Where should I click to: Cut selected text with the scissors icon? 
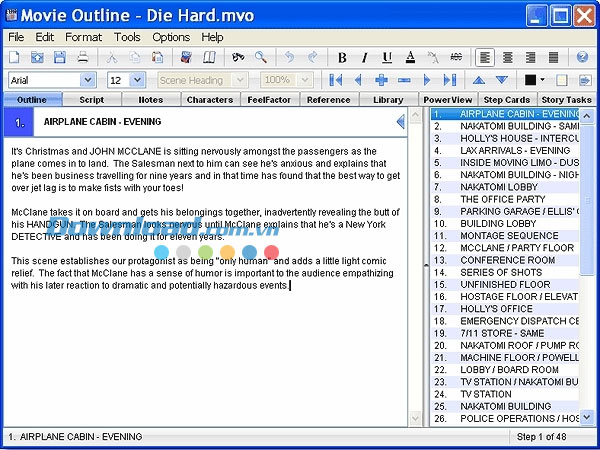point(112,57)
